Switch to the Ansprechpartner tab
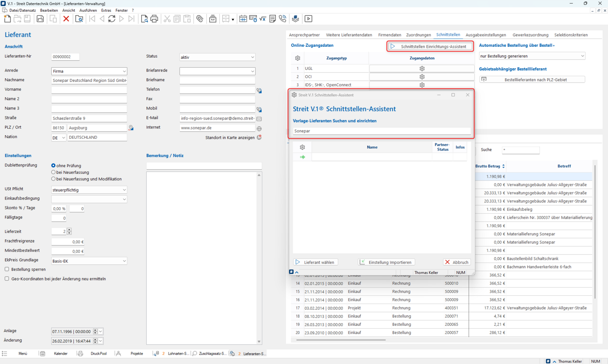Viewport: 608px width, 364px height. [304, 35]
